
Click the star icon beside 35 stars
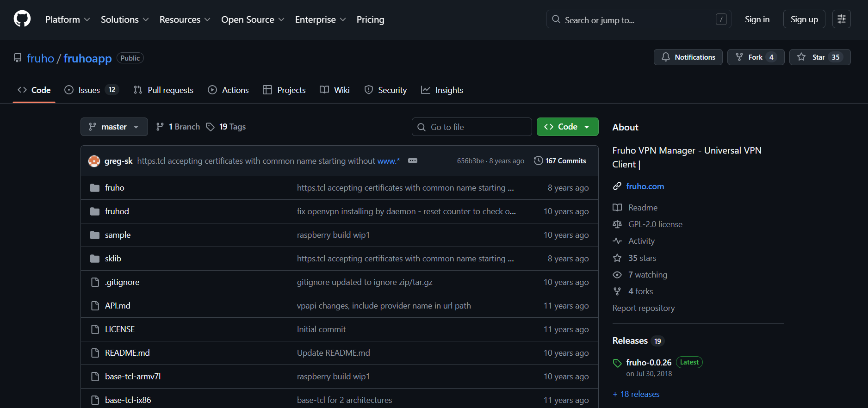[617, 258]
